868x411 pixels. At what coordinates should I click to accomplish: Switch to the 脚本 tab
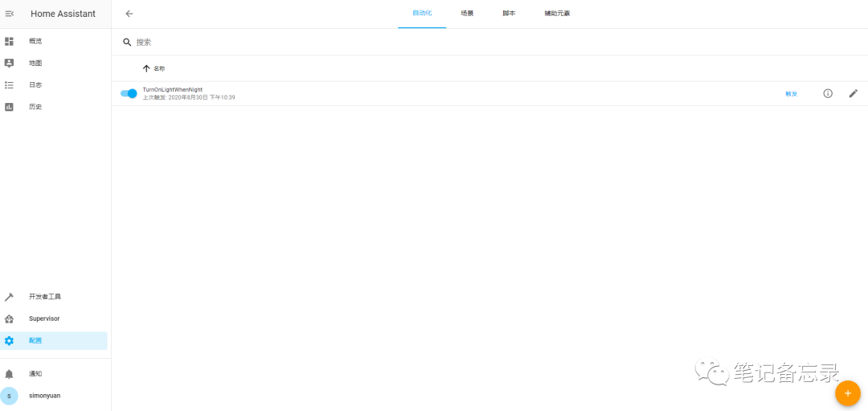pos(509,14)
